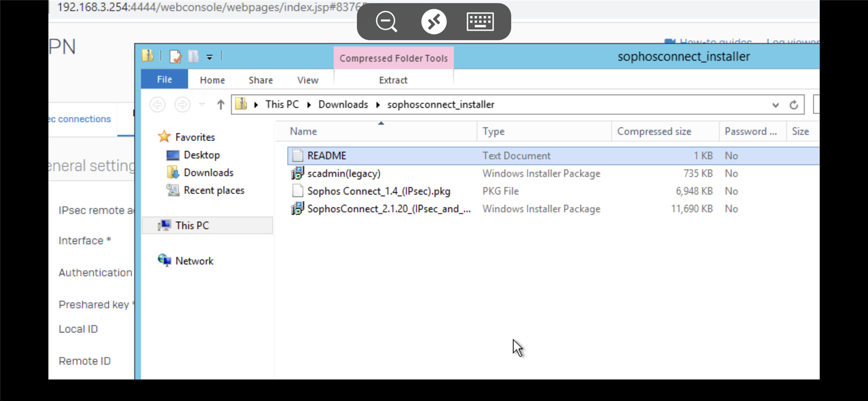The image size is (868, 401).
Task: Refresh the folder view
Action: (x=794, y=105)
